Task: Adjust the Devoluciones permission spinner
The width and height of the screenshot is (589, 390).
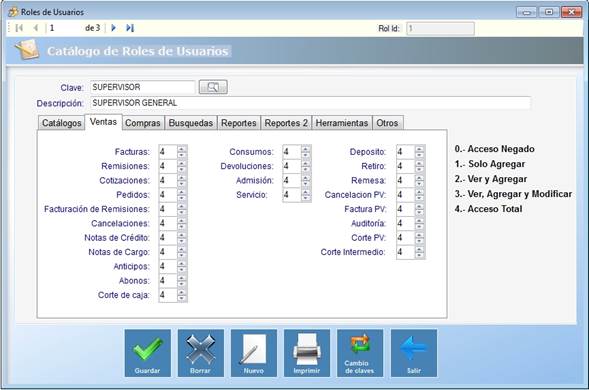Action: (297, 166)
